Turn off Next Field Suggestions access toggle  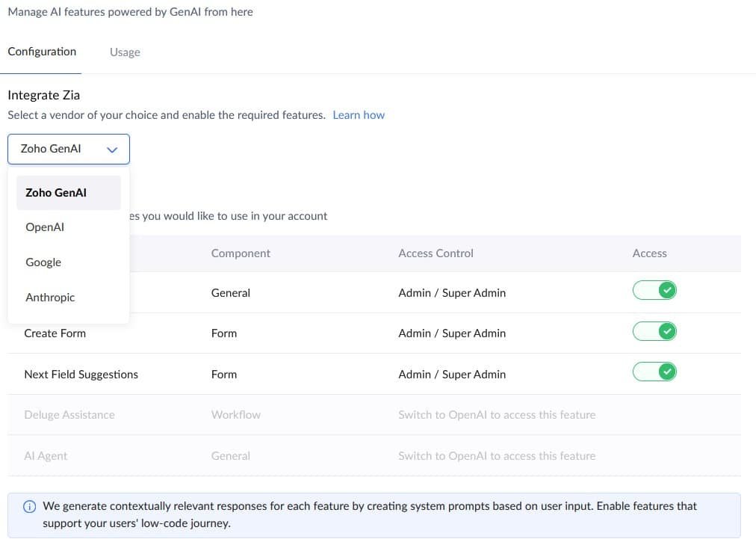tap(654, 372)
